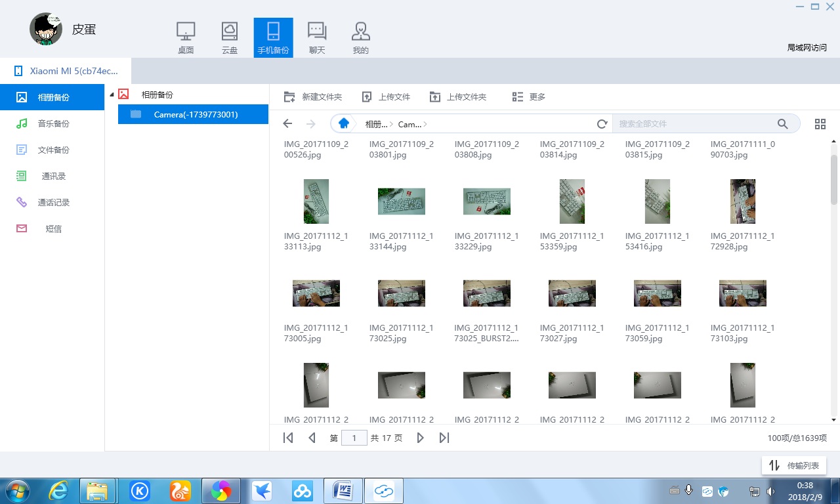This screenshot has height=504, width=840.
Task: Click file name IMG_20171109_200526.jpg
Action: [x=316, y=150]
